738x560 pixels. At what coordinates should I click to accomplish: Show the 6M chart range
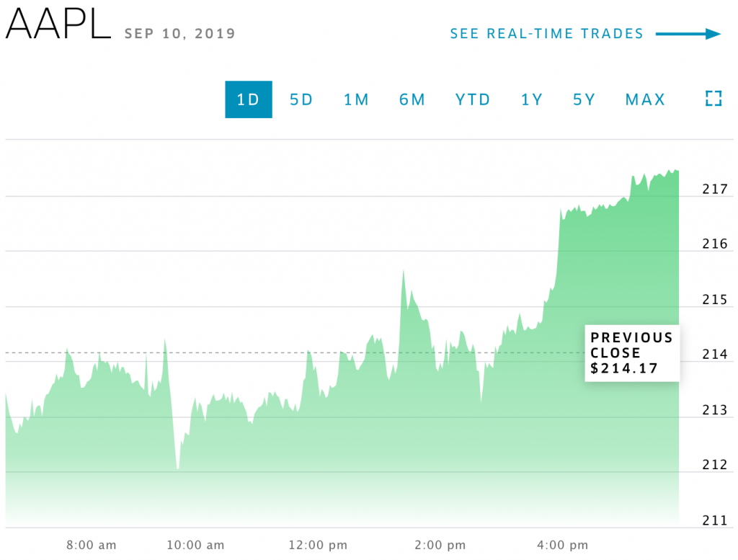click(412, 99)
